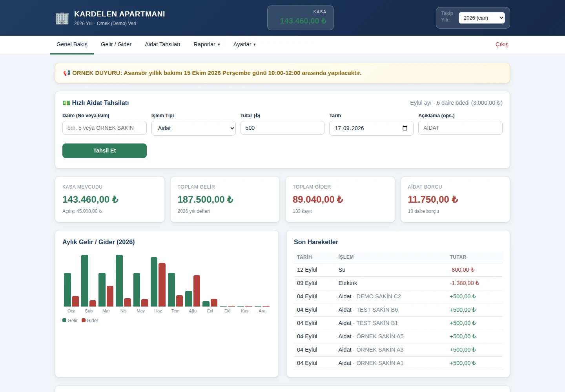
Task: Click the Tahsil Et button
Action: point(104,151)
